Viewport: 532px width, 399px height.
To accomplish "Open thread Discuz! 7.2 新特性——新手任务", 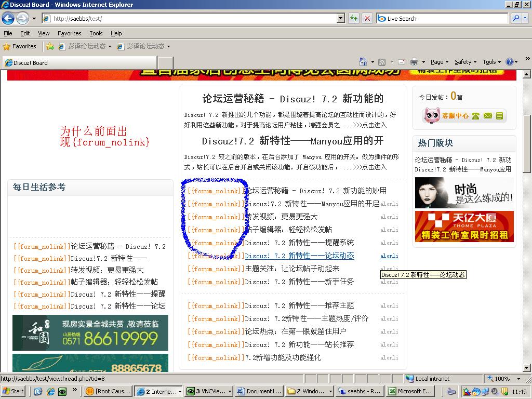I will (300, 282).
